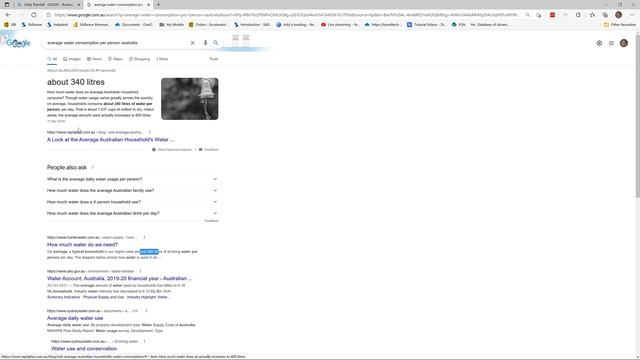Open the Helpdesk bookmark
The width and height of the screenshot is (640, 360).
click(58, 24)
